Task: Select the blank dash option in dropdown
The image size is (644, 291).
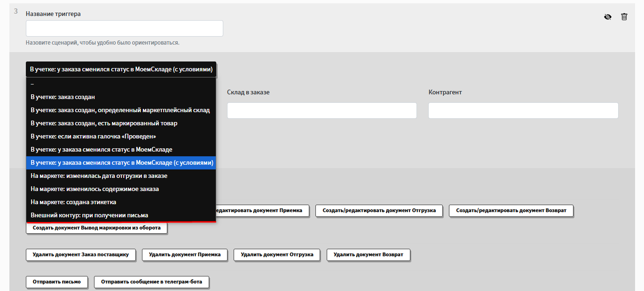Action: pos(121,84)
